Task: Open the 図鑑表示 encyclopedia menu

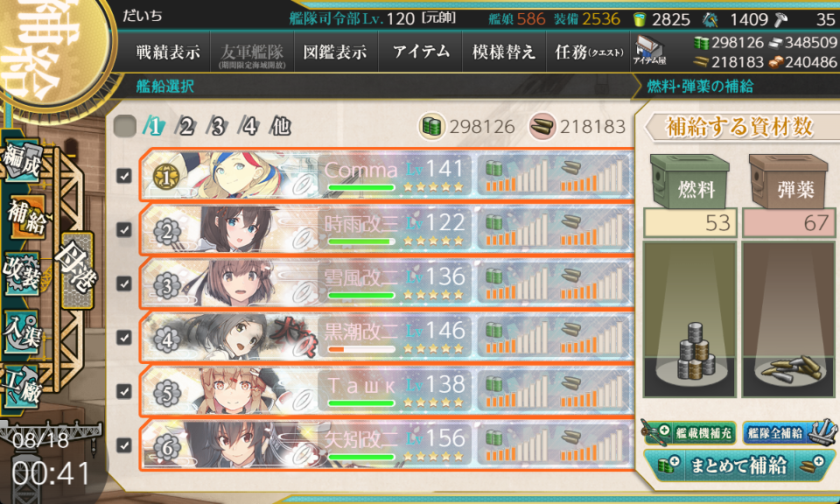Action: pos(335,52)
